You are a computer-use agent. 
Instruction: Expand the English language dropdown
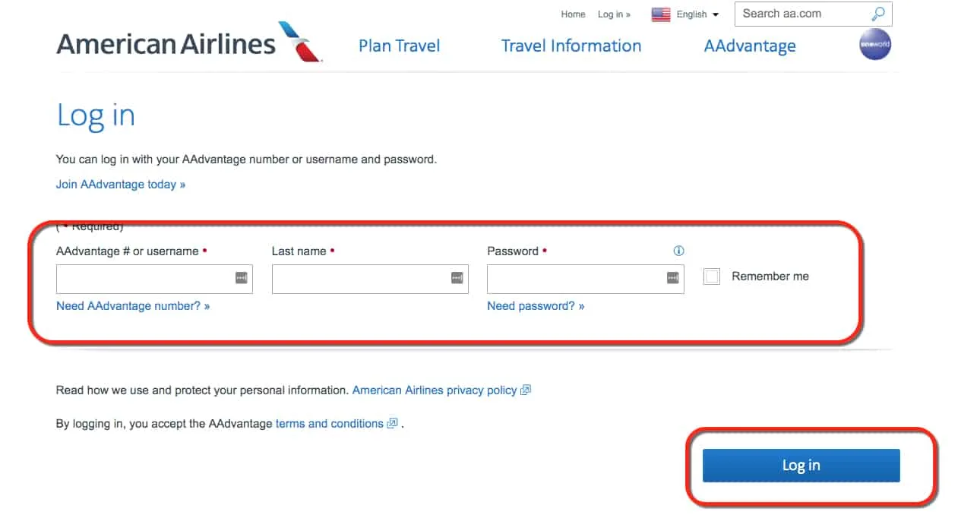pos(697,14)
